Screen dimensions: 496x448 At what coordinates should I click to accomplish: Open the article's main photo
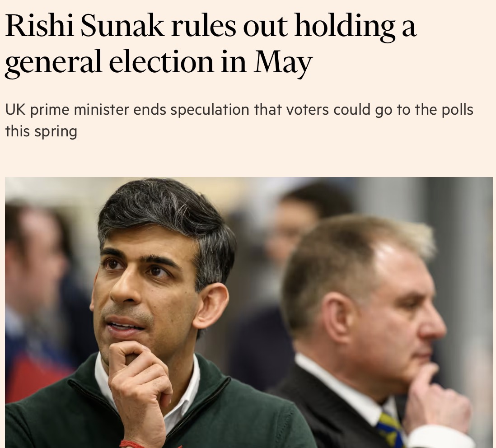(x=248, y=312)
